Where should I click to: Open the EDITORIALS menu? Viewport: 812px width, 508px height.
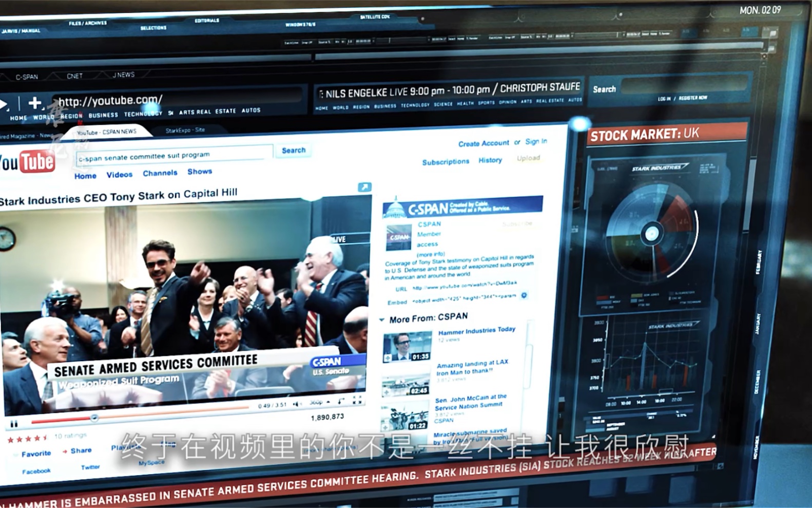(x=207, y=21)
